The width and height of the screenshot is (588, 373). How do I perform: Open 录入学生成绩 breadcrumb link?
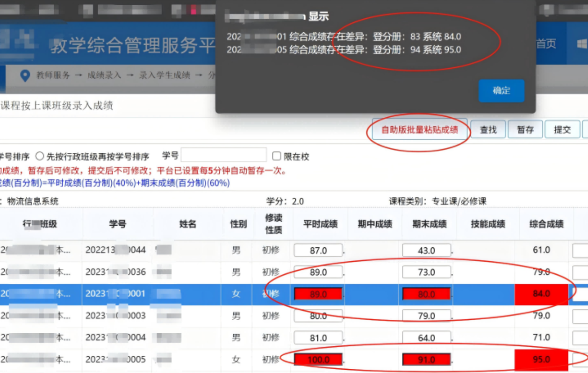pos(165,75)
